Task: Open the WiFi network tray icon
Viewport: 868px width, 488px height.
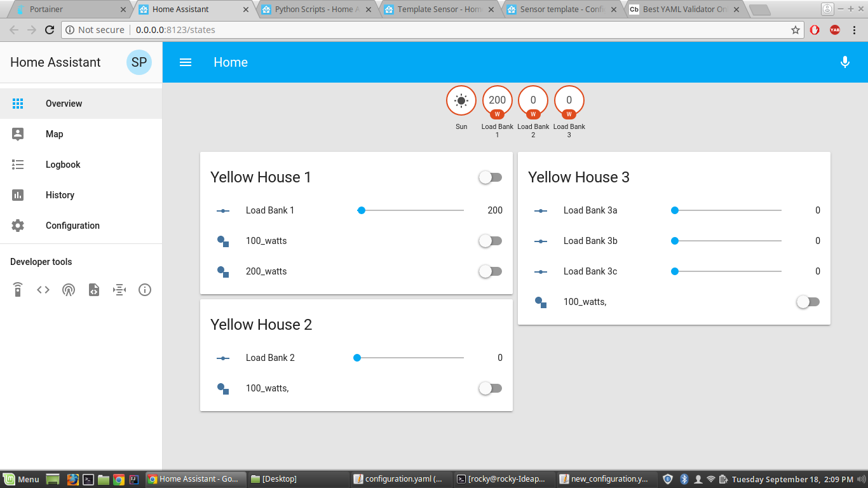Action: pyautogui.click(x=711, y=479)
